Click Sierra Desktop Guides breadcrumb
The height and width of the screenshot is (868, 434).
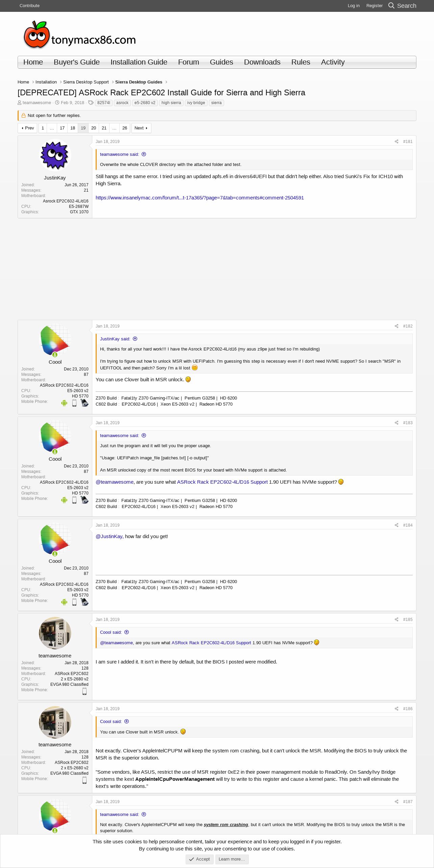click(139, 82)
